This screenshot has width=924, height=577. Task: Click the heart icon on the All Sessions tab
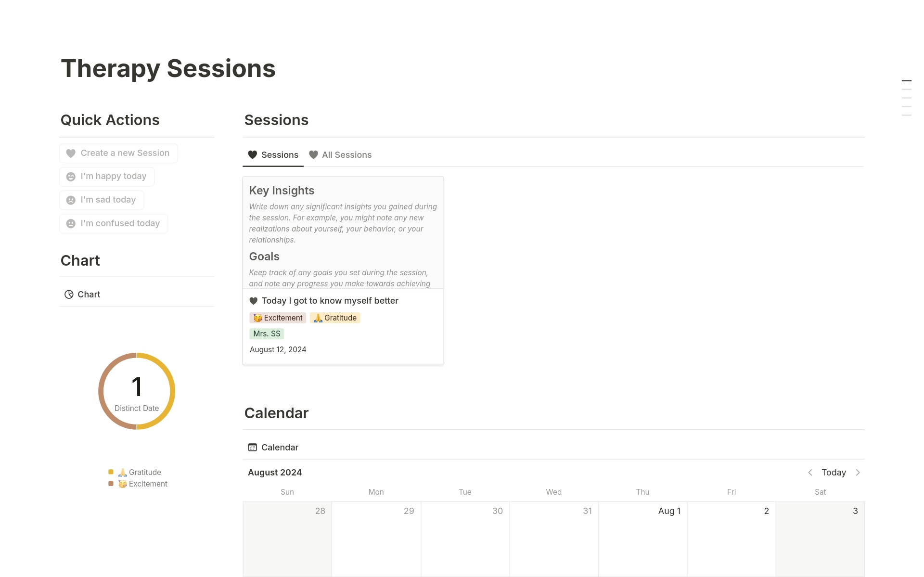point(313,155)
